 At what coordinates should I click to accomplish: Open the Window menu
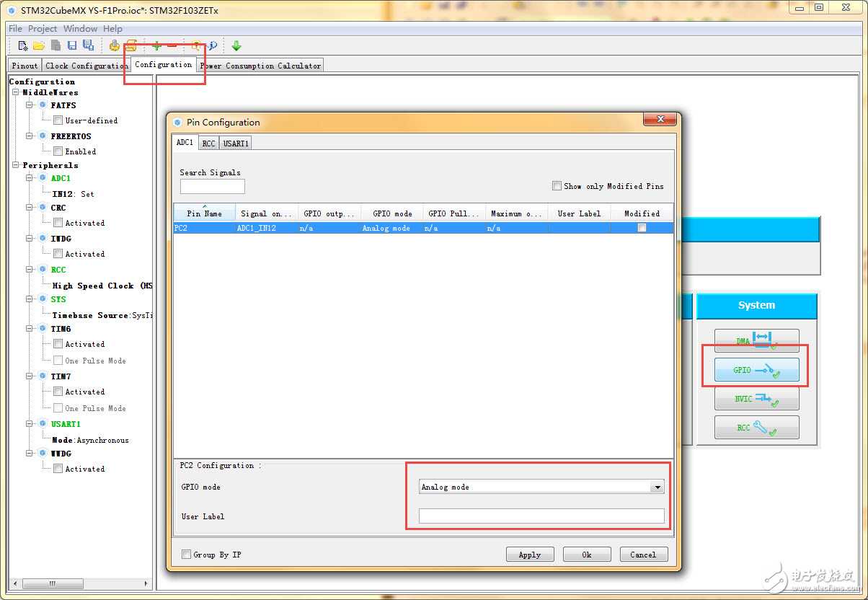[x=80, y=28]
